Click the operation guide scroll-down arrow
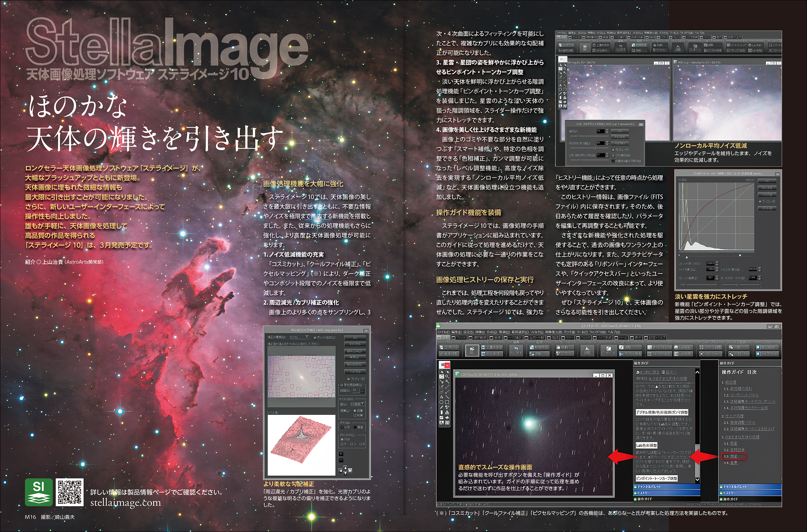This screenshot has height=532, width=807. pyautogui.click(x=697, y=480)
